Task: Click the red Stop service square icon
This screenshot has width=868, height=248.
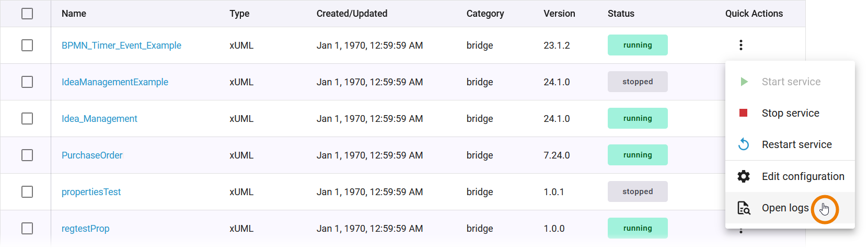Action: coord(743,113)
